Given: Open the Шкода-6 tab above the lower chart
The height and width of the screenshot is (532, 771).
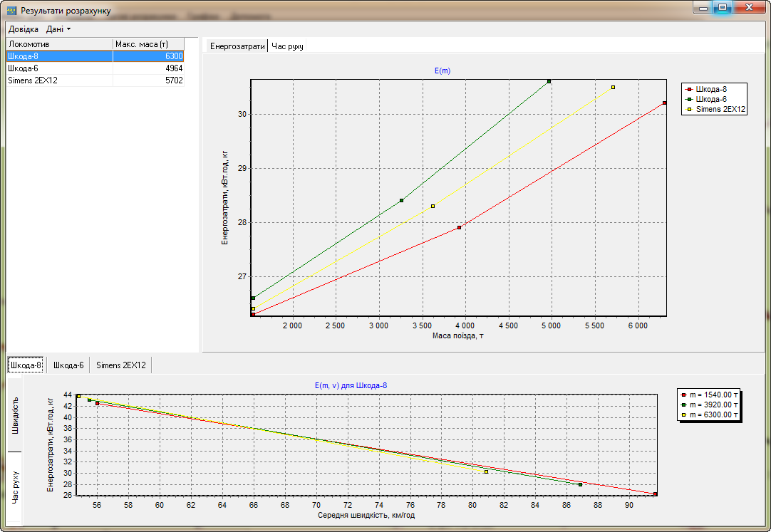Looking at the screenshot, I should (x=68, y=365).
